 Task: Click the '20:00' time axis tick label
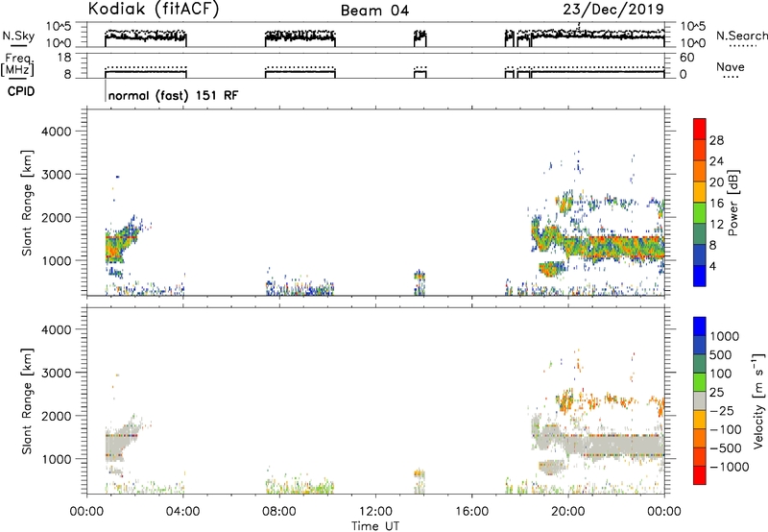pos(568,512)
